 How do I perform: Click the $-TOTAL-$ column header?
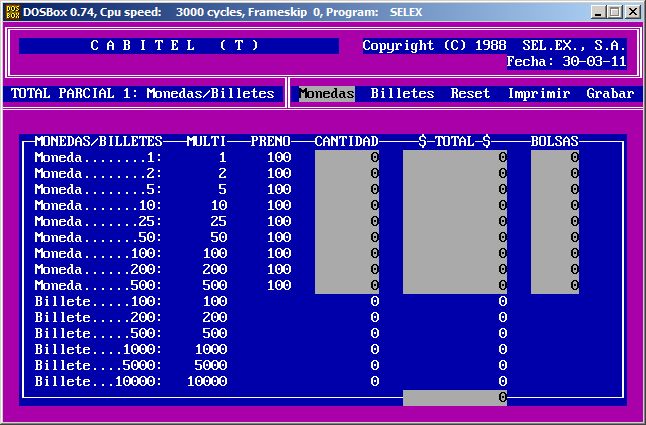tap(455, 142)
